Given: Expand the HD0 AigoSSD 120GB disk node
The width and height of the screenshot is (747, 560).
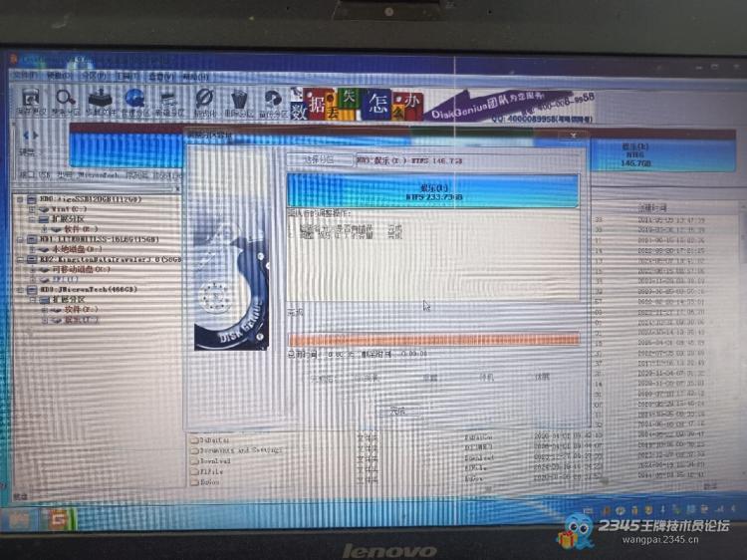Looking at the screenshot, I should (x=21, y=199).
